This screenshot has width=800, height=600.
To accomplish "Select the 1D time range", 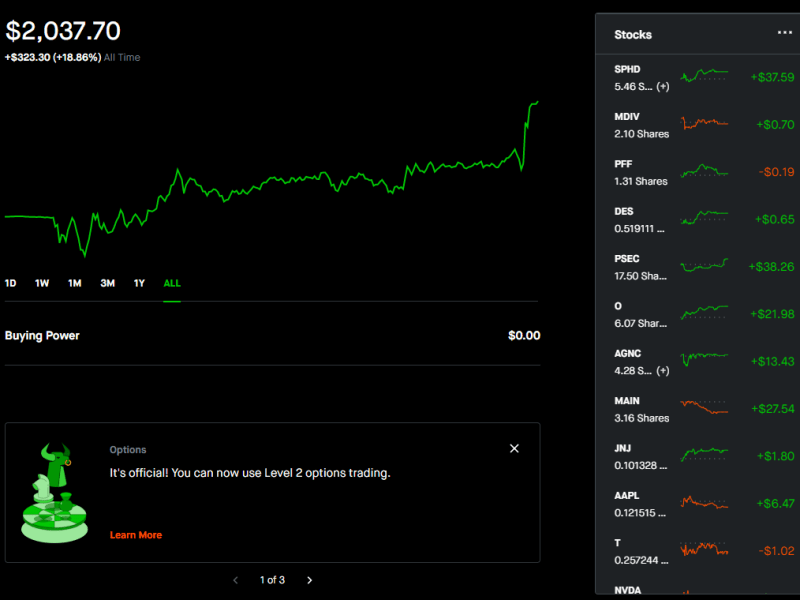I will (x=11, y=283).
